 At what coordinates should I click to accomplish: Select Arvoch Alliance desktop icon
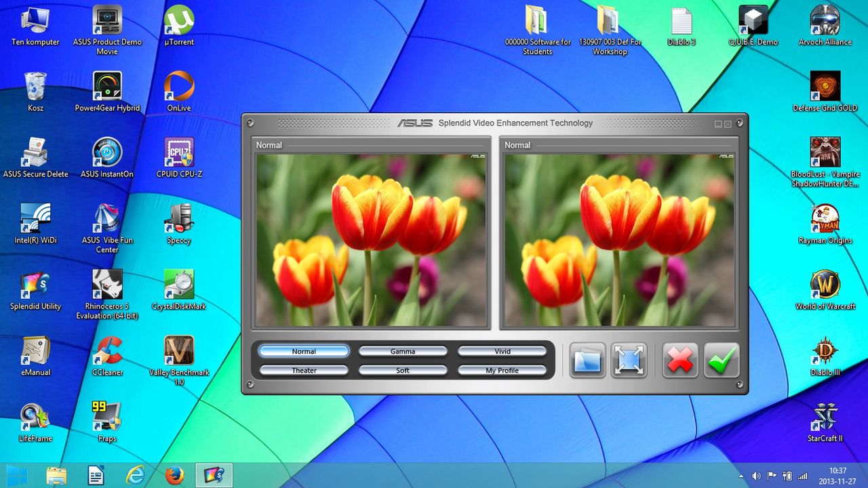(x=825, y=26)
